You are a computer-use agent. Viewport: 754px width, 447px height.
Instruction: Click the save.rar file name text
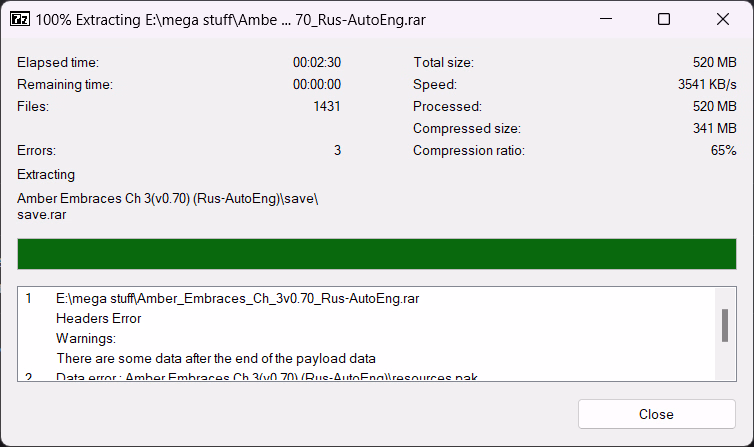43,214
